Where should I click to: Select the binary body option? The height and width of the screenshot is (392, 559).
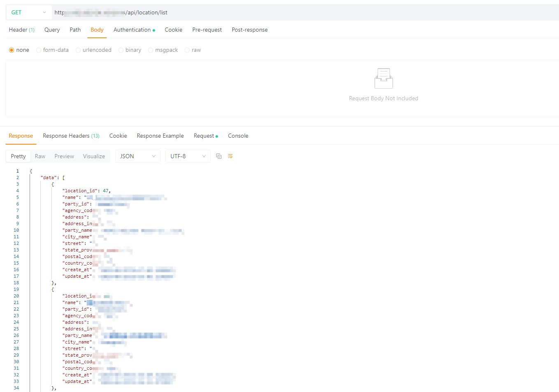point(121,50)
